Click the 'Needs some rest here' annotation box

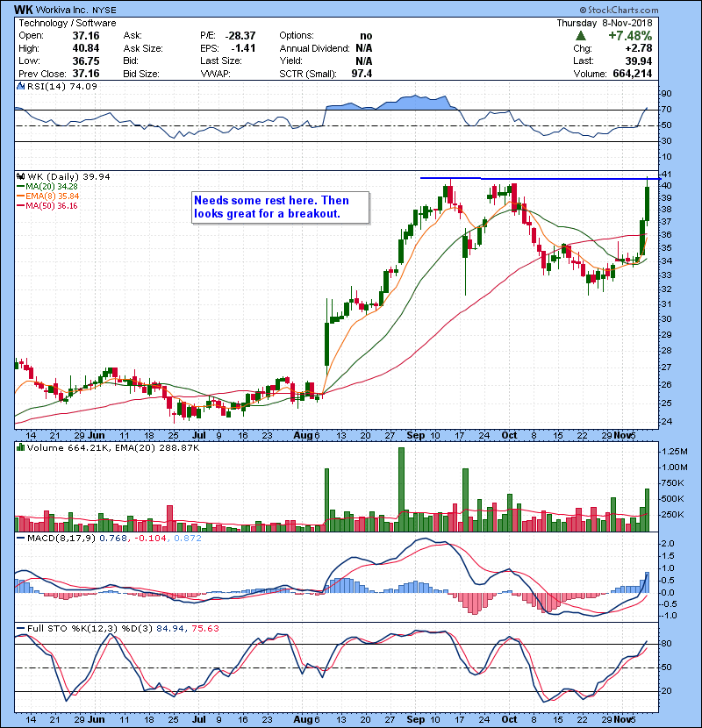pos(281,208)
